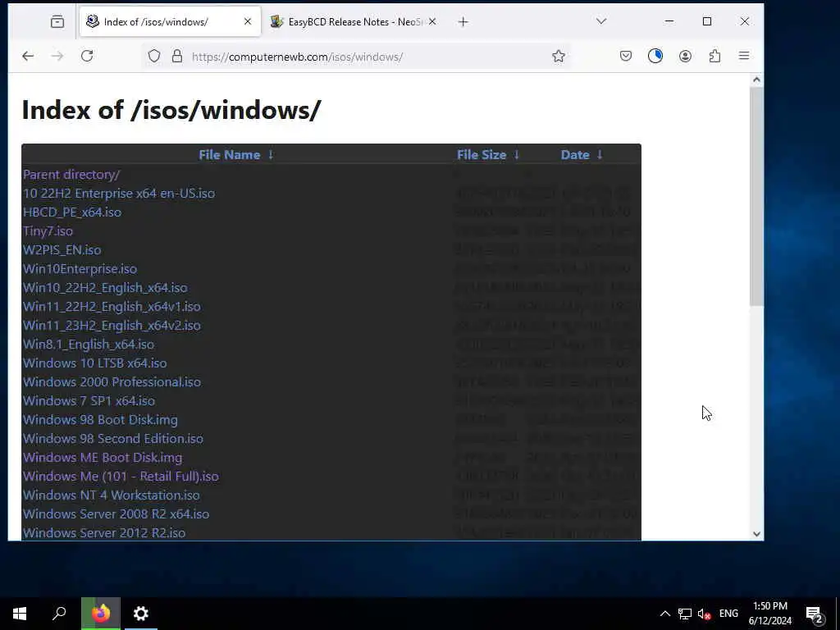Open Windows NT 4 Workstation.iso link
This screenshot has width=840, height=630.
(111, 495)
